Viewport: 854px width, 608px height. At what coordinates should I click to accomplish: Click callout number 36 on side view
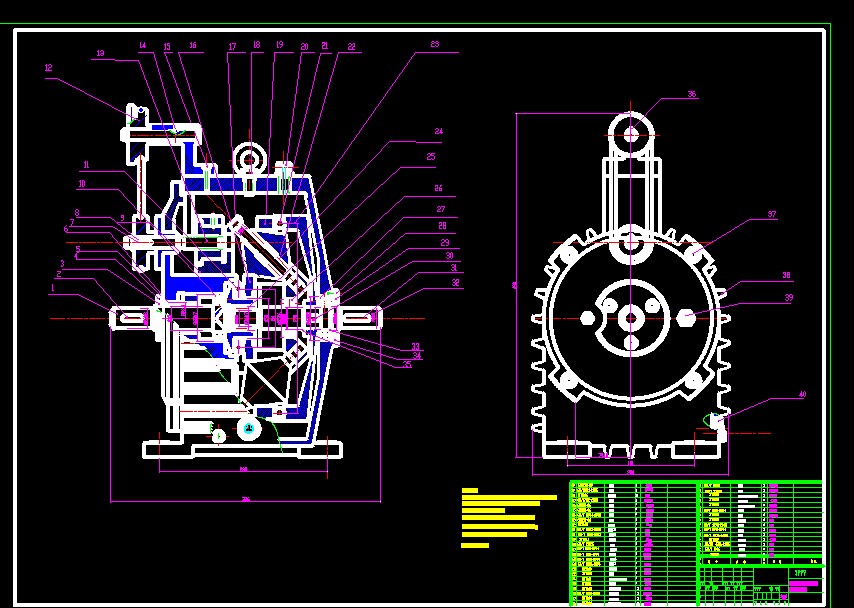tap(692, 94)
